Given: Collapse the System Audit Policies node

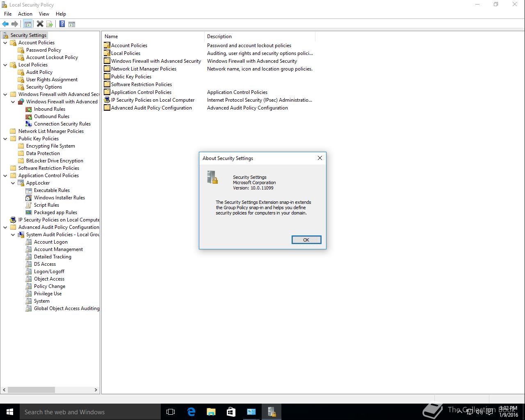Looking at the screenshot, I should (x=13, y=235).
